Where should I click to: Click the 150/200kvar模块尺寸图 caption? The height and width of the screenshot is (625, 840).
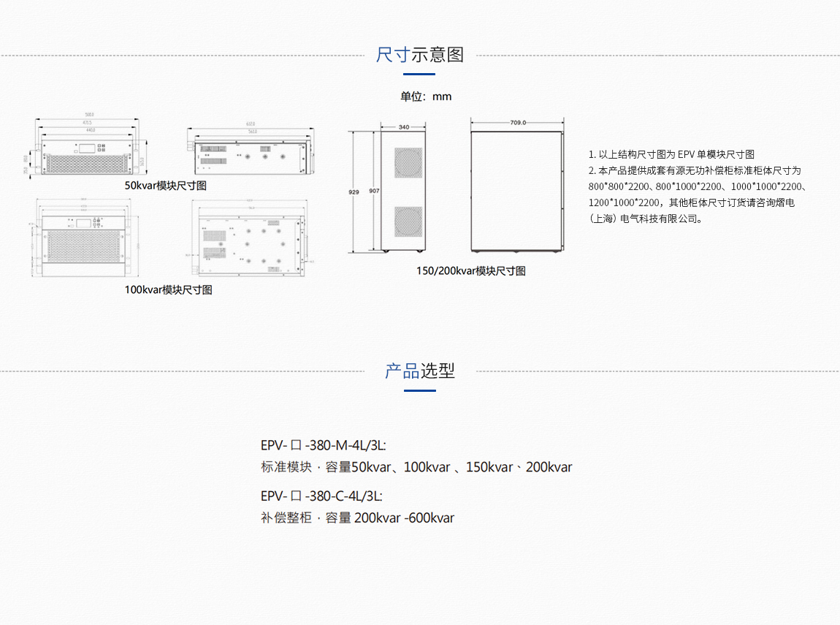pos(471,271)
